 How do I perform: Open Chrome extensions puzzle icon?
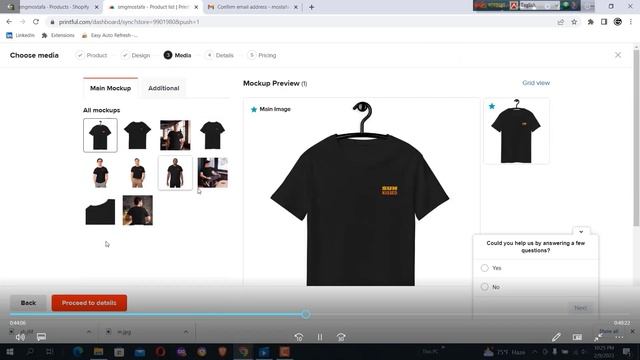591,22
